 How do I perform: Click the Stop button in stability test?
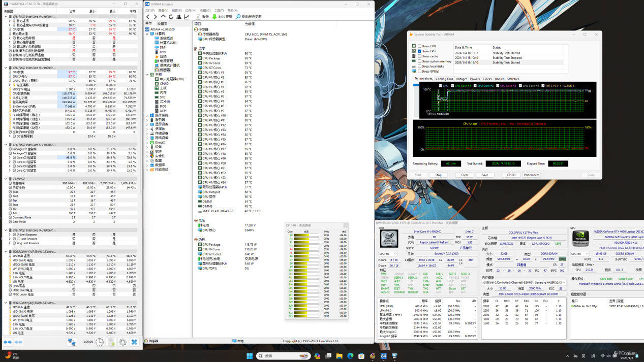click(x=438, y=175)
